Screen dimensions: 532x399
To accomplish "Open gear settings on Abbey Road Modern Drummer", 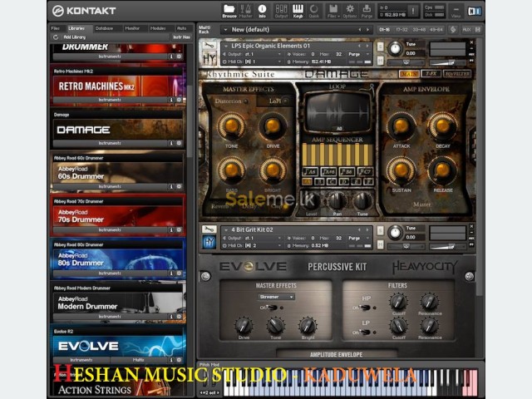I will [x=180, y=317].
